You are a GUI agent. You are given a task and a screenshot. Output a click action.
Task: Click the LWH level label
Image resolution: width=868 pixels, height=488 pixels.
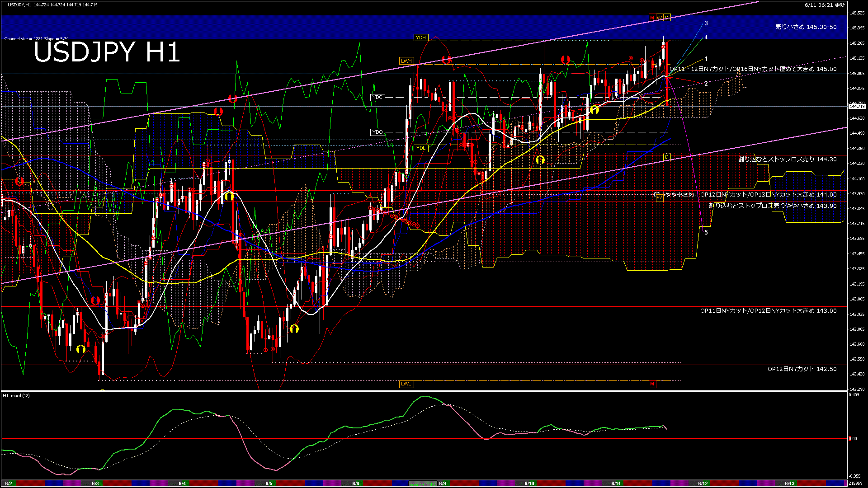406,61
